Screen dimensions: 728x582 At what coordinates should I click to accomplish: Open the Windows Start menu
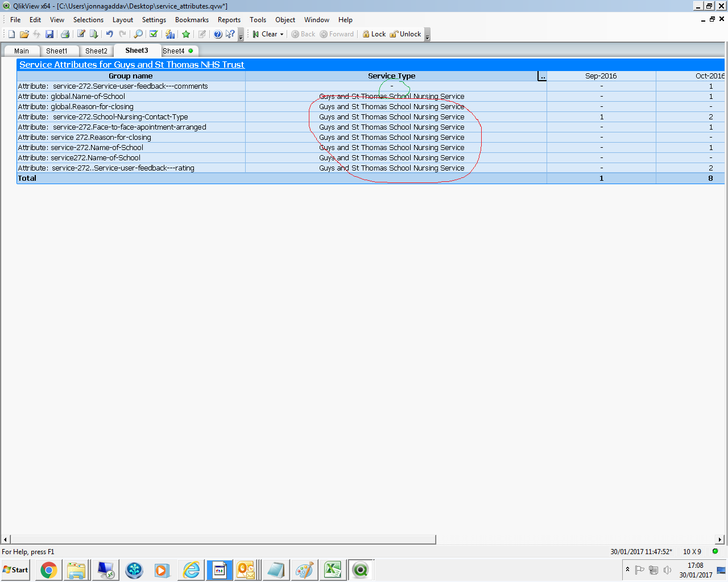click(15, 570)
